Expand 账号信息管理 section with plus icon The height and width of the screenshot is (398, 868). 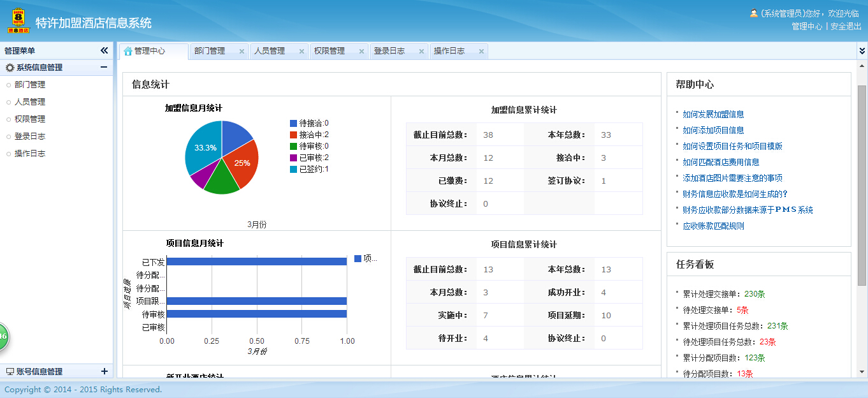pos(105,371)
